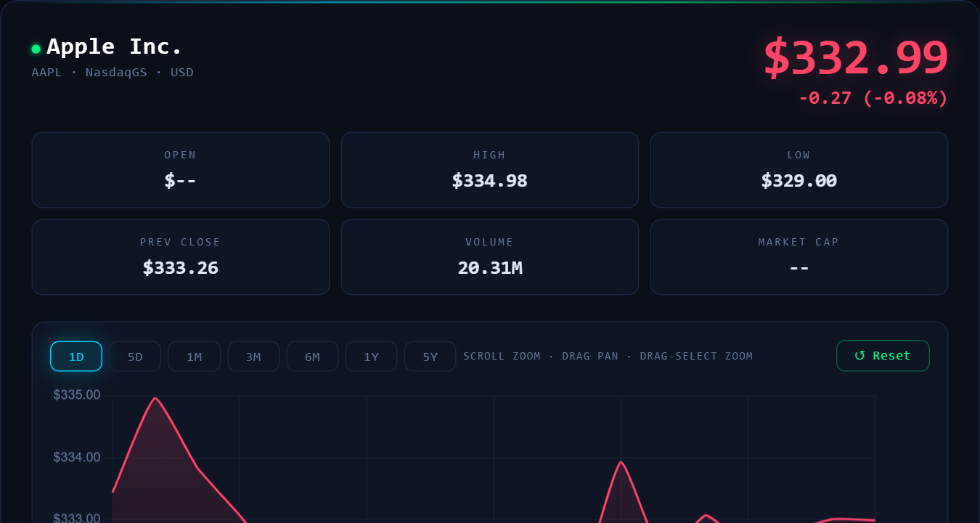The height and width of the screenshot is (523, 980).
Task: Click the MARKET CAP stat card
Action: pyautogui.click(x=799, y=257)
